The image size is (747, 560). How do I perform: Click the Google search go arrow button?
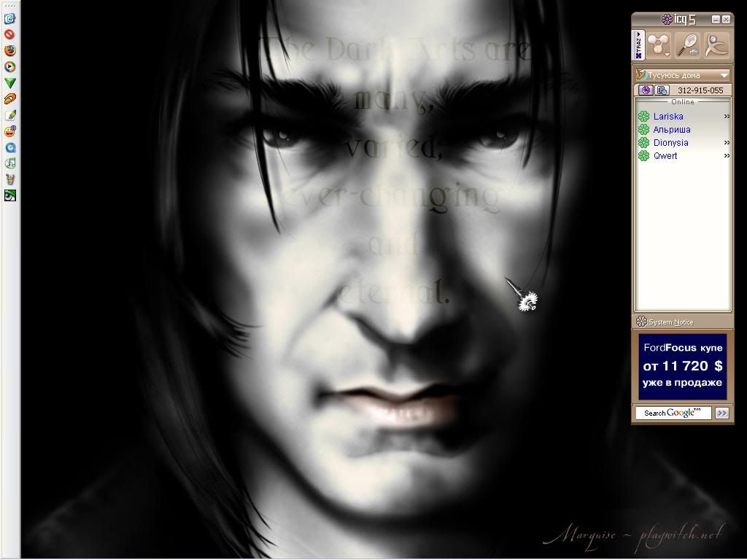point(722,413)
